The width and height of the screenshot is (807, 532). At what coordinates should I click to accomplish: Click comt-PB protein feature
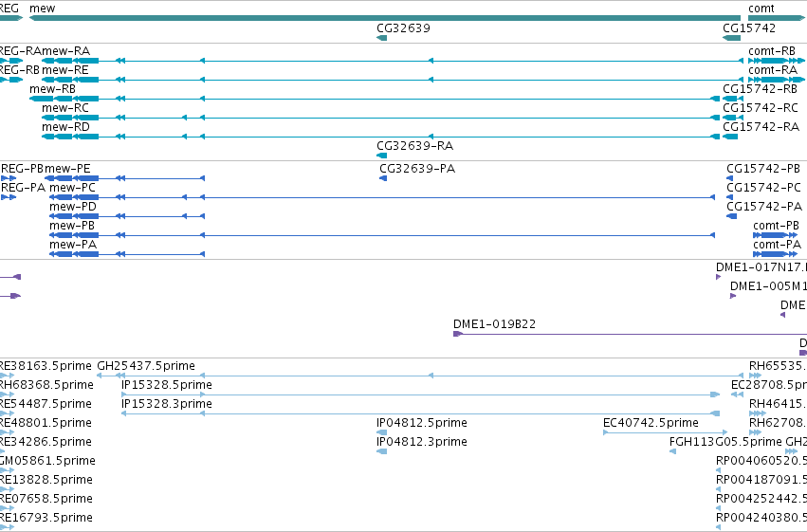775,235
